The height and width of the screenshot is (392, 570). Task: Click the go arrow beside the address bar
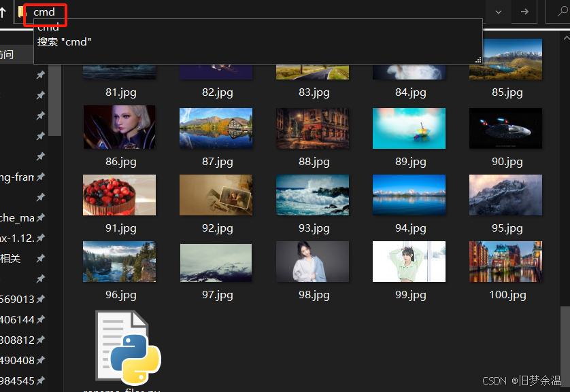[x=524, y=12]
